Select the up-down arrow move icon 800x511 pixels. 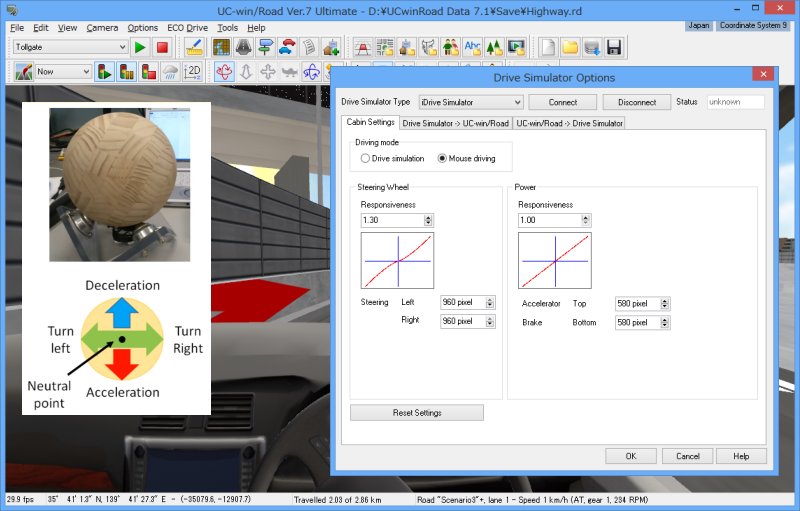246,72
